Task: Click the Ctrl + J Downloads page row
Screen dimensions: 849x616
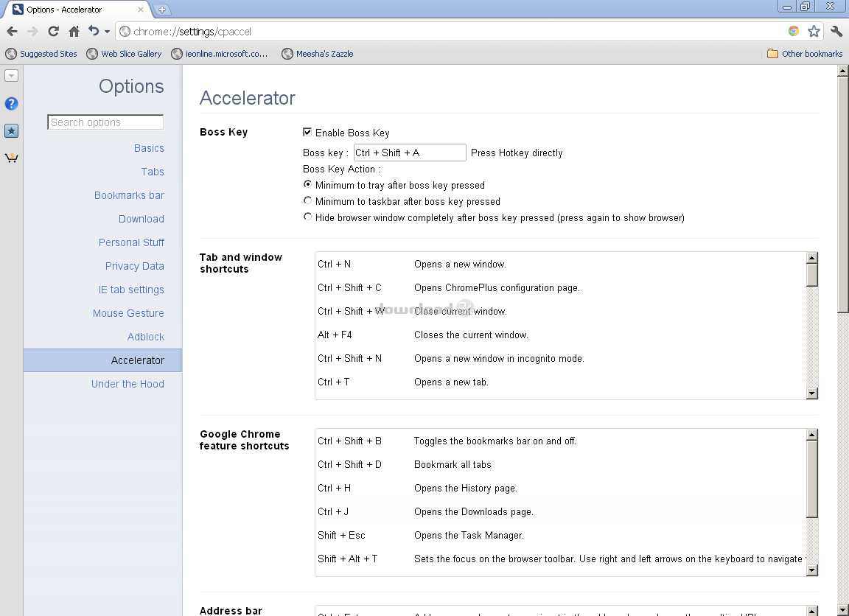Action: pos(560,511)
